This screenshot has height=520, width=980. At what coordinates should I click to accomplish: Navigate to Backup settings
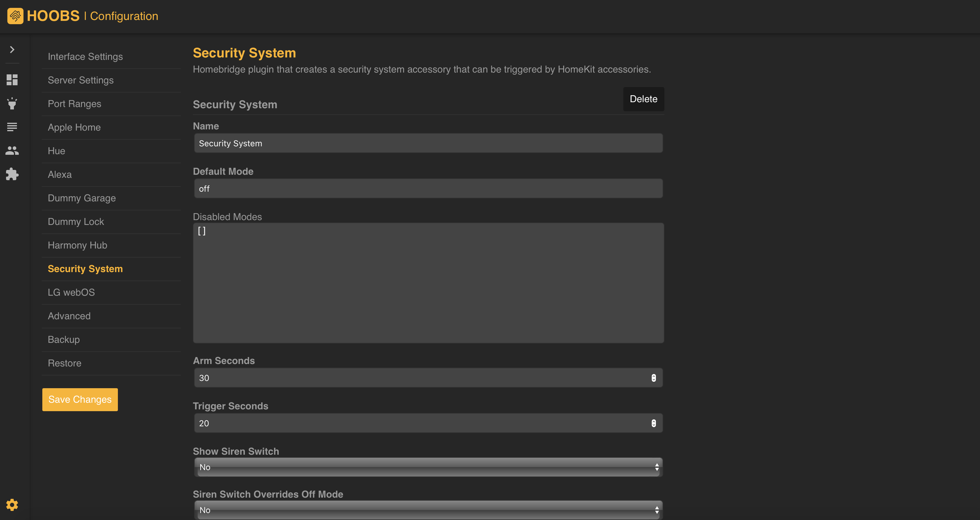(63, 339)
